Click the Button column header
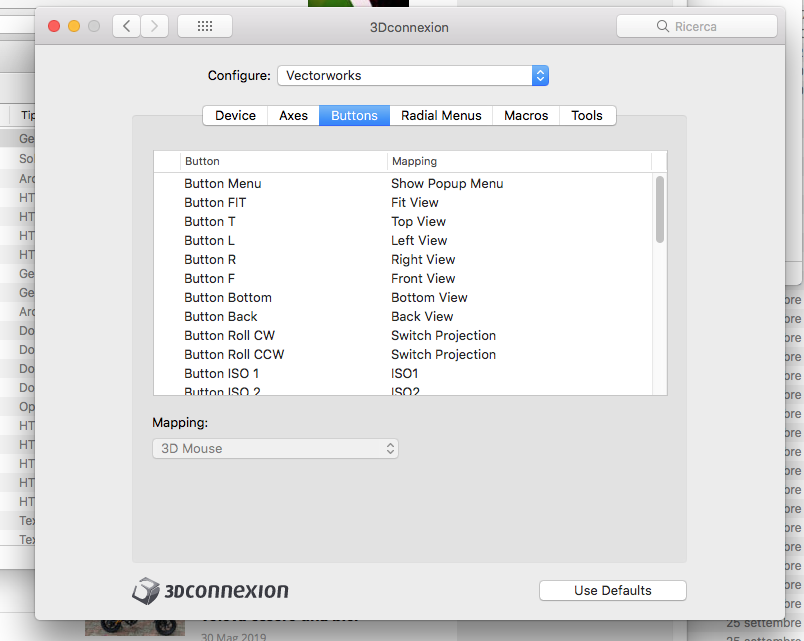Screen dimensions: 804x641 [x=203, y=161]
